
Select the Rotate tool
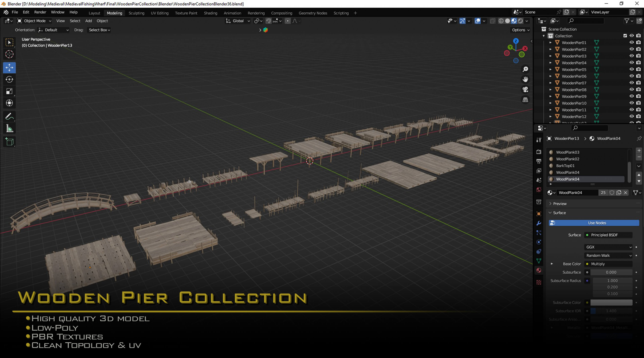point(10,79)
